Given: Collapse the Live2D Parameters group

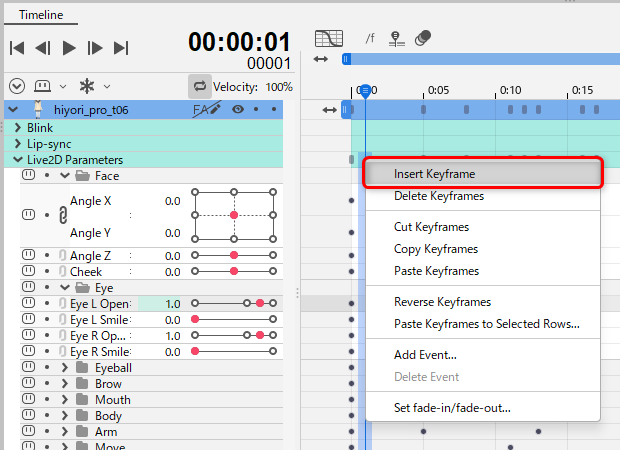Looking at the screenshot, I should 17,160.
